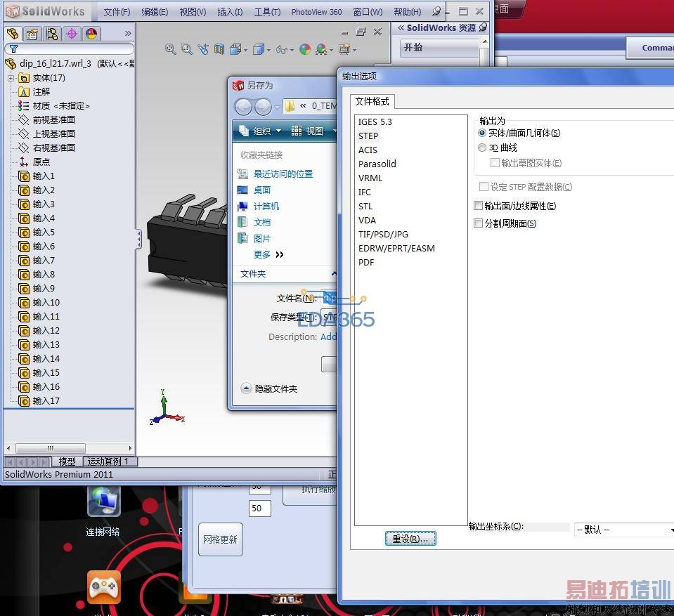Click 重设(R)... button

(x=410, y=539)
